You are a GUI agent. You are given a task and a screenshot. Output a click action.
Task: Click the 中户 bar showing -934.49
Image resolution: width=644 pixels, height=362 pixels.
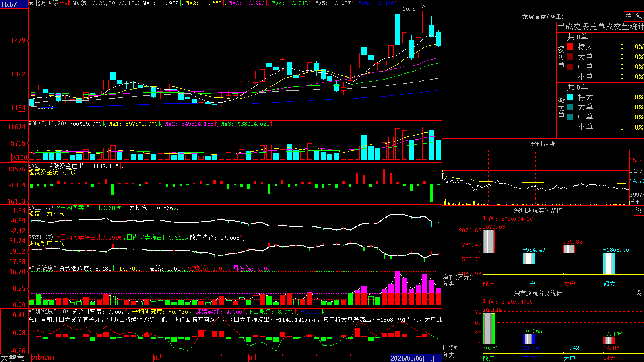[x=528, y=259]
